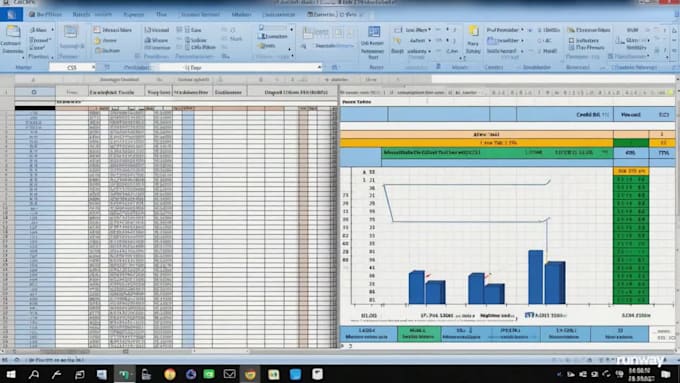Click the large blue window icon in ribbon
Screen dimensions: 680x383
(373, 32)
